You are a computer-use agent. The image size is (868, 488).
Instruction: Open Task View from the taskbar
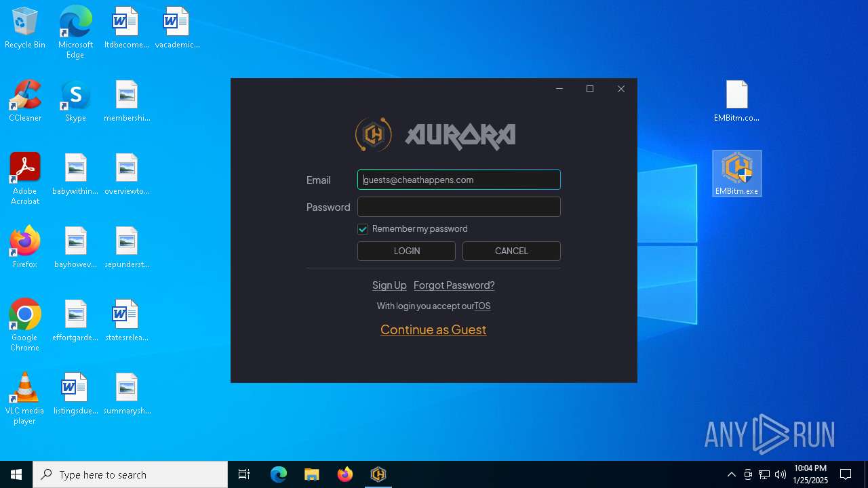[244, 474]
